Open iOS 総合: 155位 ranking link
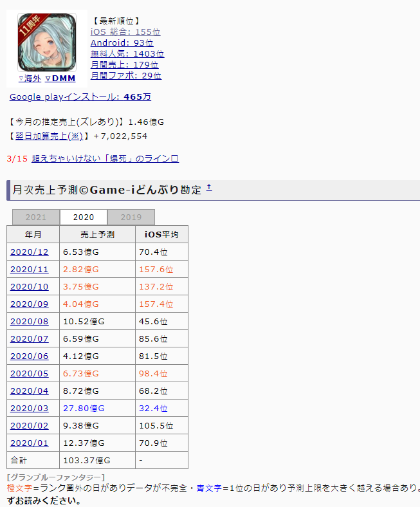420x507 pixels. point(125,32)
